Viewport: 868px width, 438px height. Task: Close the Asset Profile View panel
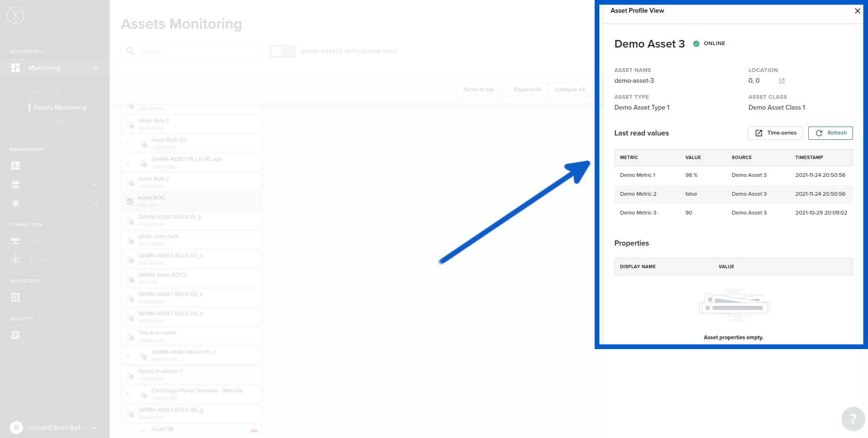[x=857, y=11]
